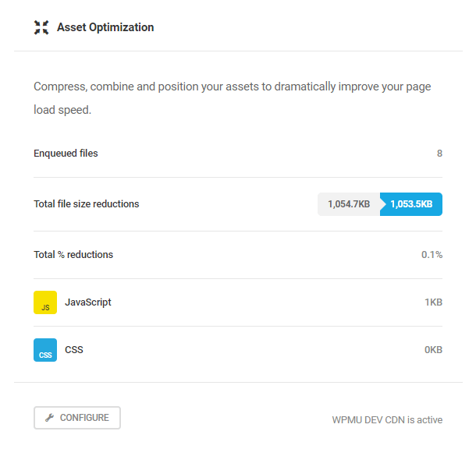The height and width of the screenshot is (449, 476).
Task: Click the JavaScript row label
Action: 88,302
